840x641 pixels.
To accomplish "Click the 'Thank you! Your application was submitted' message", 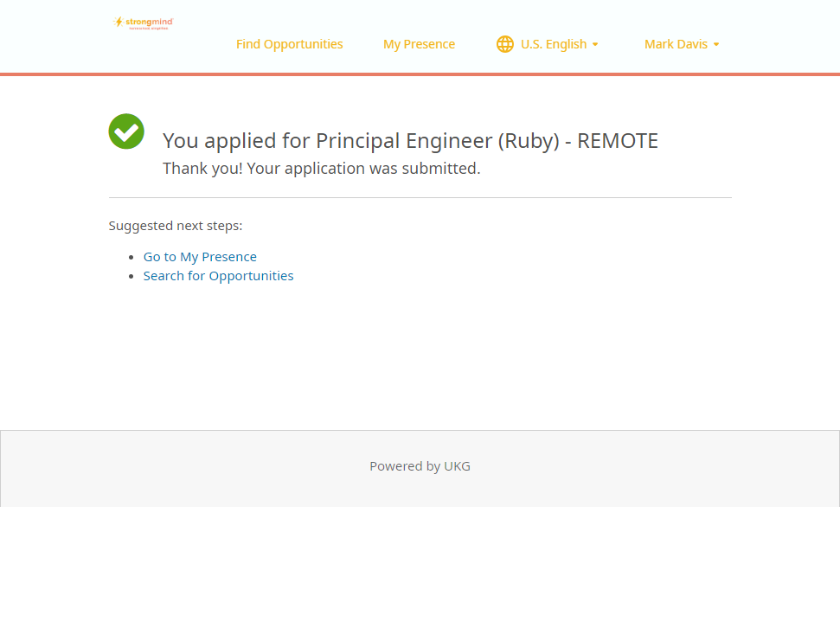I will [x=321, y=169].
